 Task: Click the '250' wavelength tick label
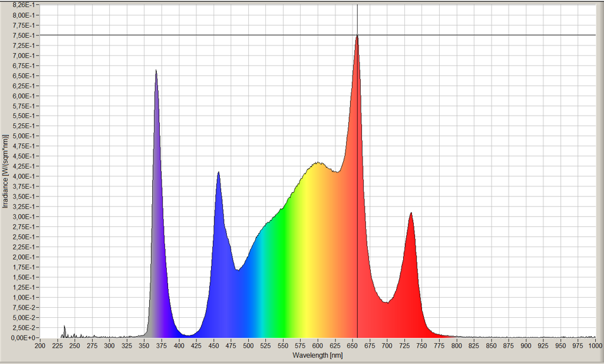point(75,346)
